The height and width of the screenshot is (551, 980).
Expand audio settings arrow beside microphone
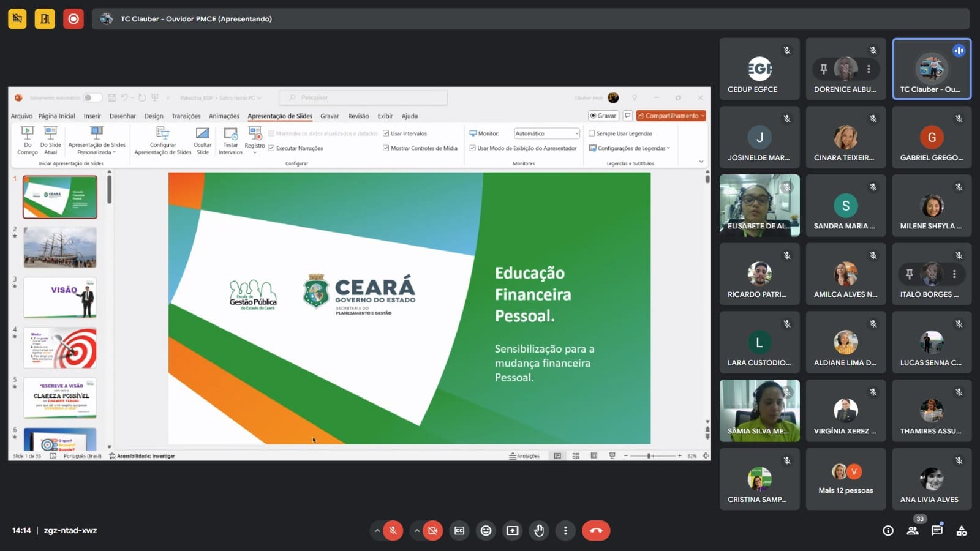[377, 531]
